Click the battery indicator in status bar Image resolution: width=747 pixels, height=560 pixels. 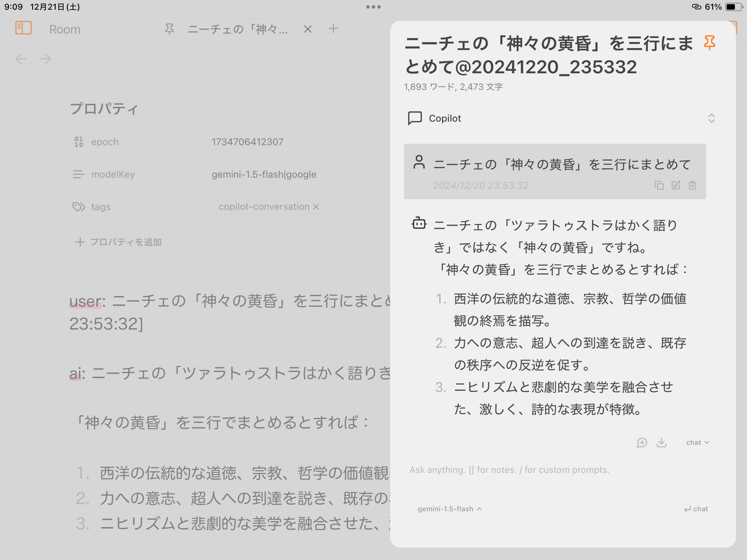click(734, 7)
